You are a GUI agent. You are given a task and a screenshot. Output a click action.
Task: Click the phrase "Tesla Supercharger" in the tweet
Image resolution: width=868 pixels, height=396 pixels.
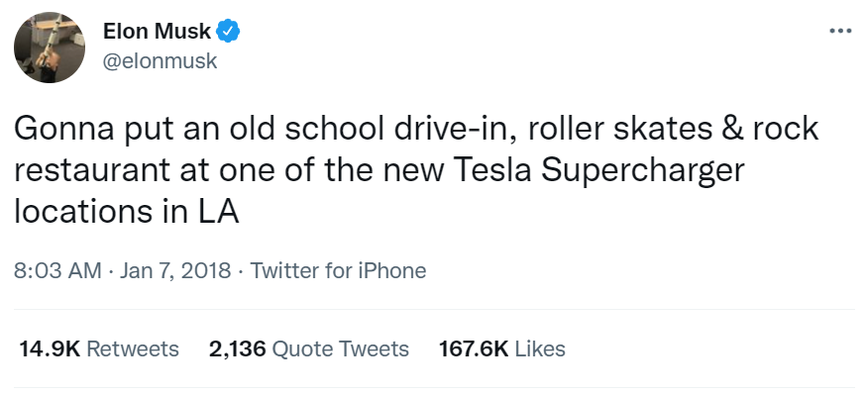pyautogui.click(x=605, y=171)
